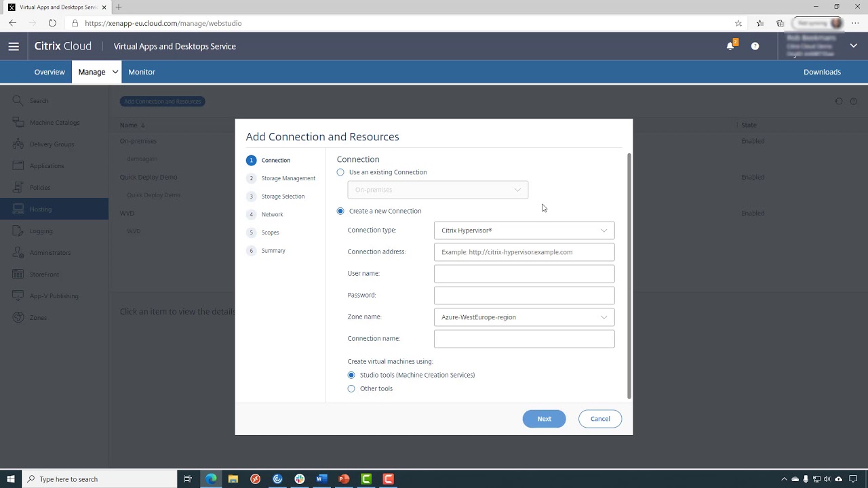Click the browser address bar

tap(400, 23)
